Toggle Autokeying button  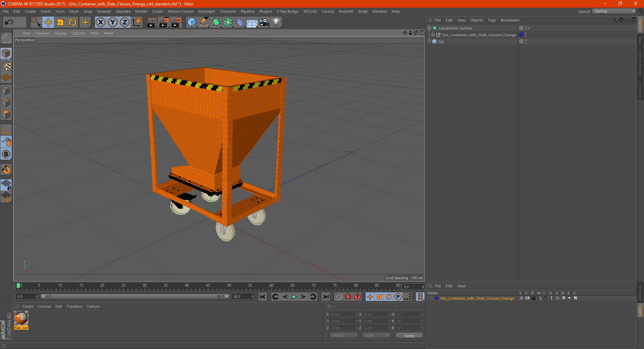click(348, 297)
